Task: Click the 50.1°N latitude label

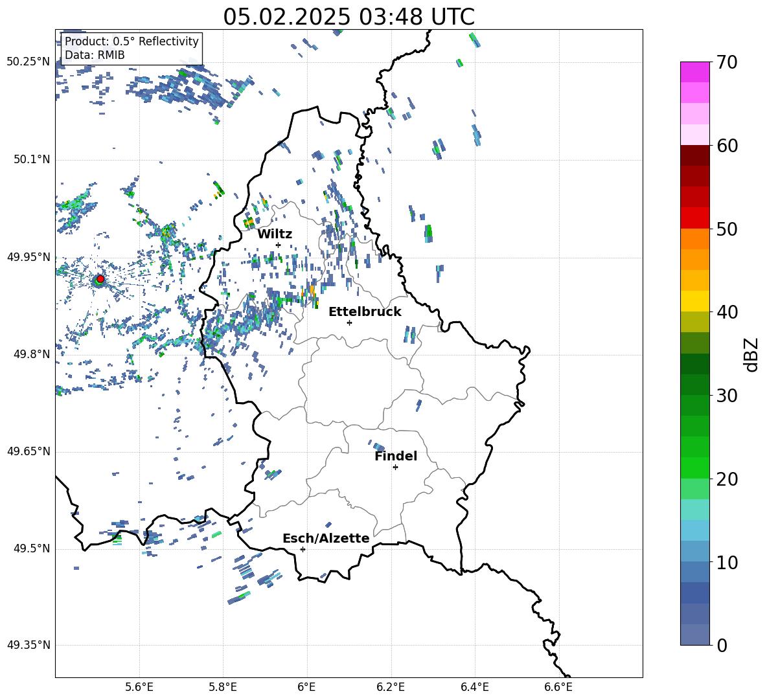Action: pyautogui.click(x=32, y=159)
